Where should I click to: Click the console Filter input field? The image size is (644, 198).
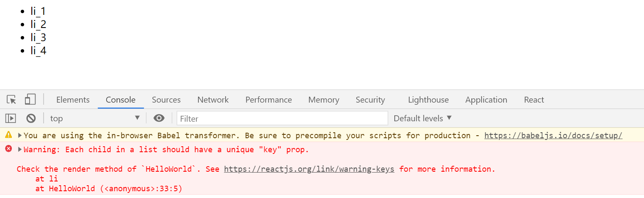click(x=282, y=118)
